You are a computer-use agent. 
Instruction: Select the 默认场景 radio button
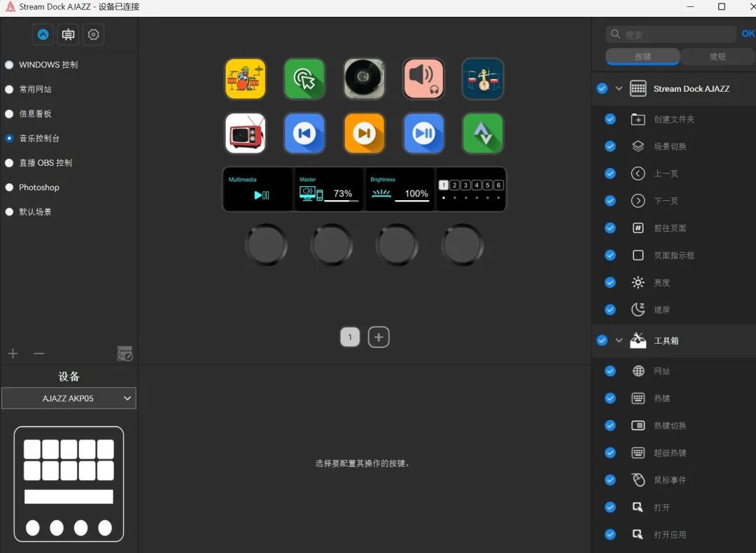9,211
